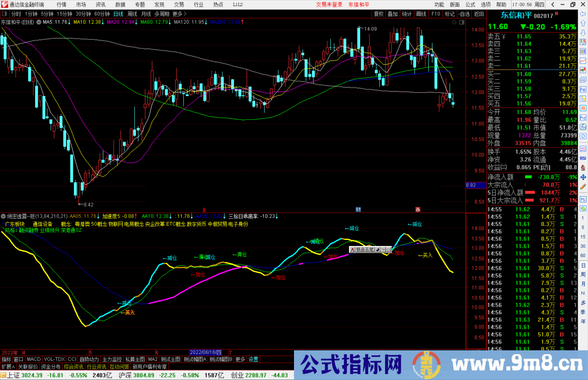Toggle 复权 price adjustment in the toolbar

pyautogui.click(x=378, y=14)
